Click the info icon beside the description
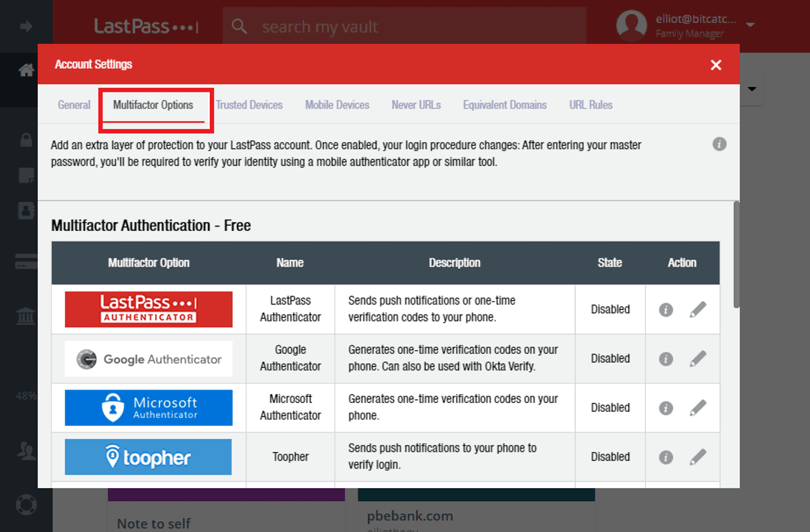The image size is (810, 532). pos(720,144)
